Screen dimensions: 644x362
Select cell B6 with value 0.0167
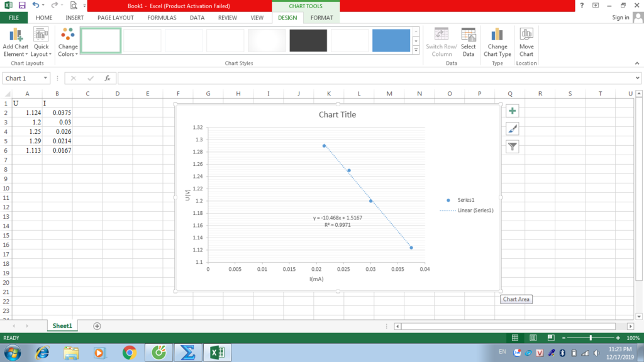point(57,150)
